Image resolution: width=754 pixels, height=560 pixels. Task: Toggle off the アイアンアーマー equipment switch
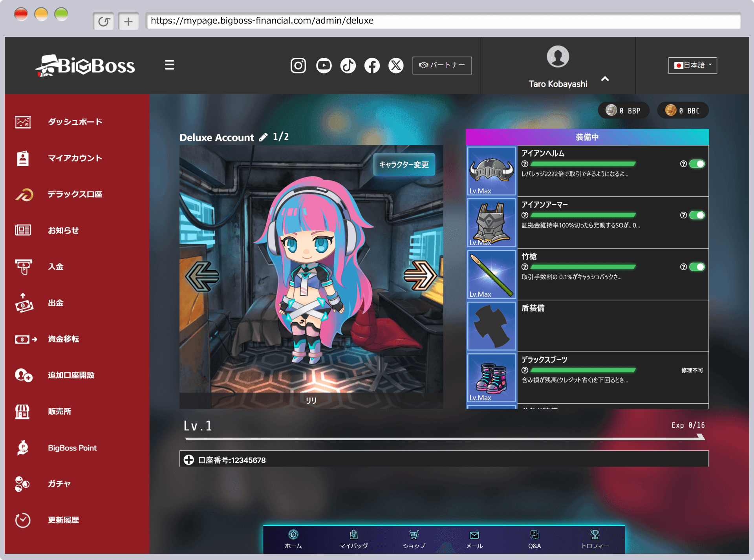pyautogui.click(x=697, y=215)
